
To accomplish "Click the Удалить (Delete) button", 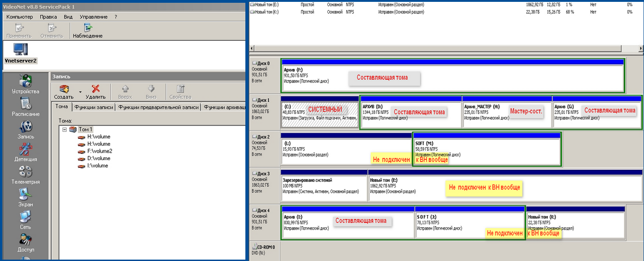I will click(95, 92).
